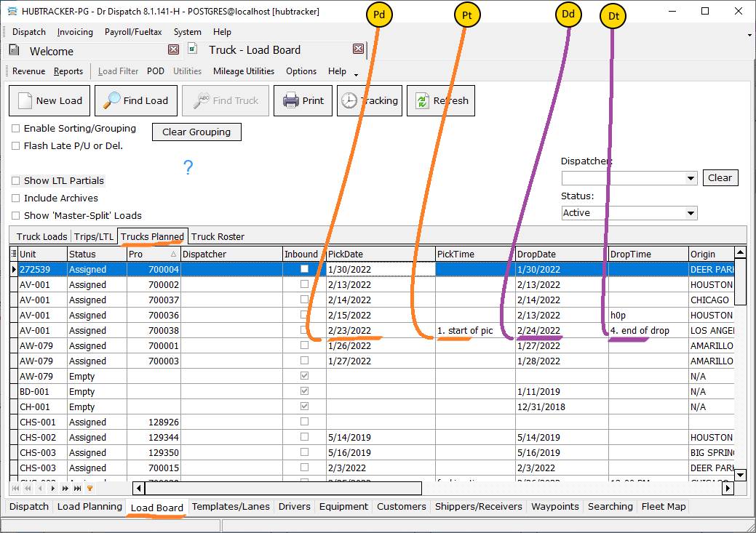Enable Sorting/Grouping checkbox
This screenshot has height=533, width=756.
point(16,129)
